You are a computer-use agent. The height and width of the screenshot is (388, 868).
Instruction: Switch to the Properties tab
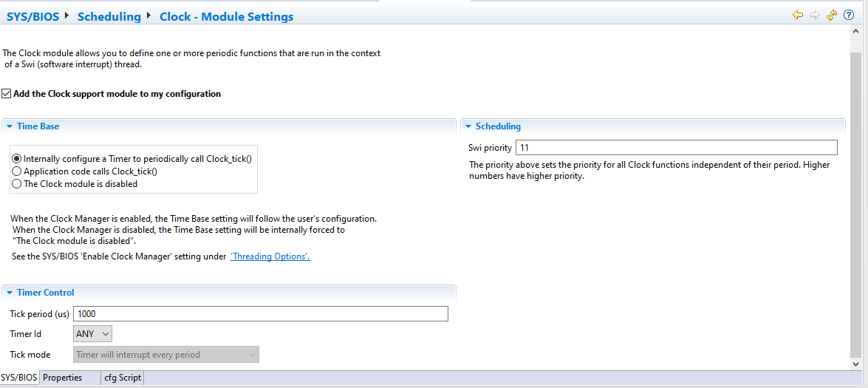coord(63,378)
